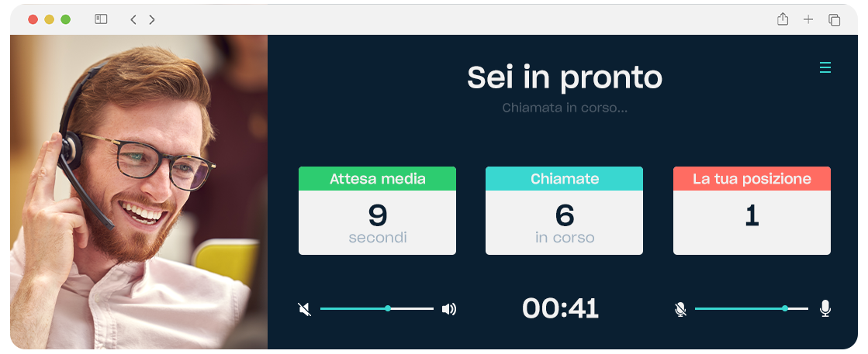Mute the microphone with the crossed-out mic icon
The height and width of the screenshot is (354, 868).
coord(680,308)
